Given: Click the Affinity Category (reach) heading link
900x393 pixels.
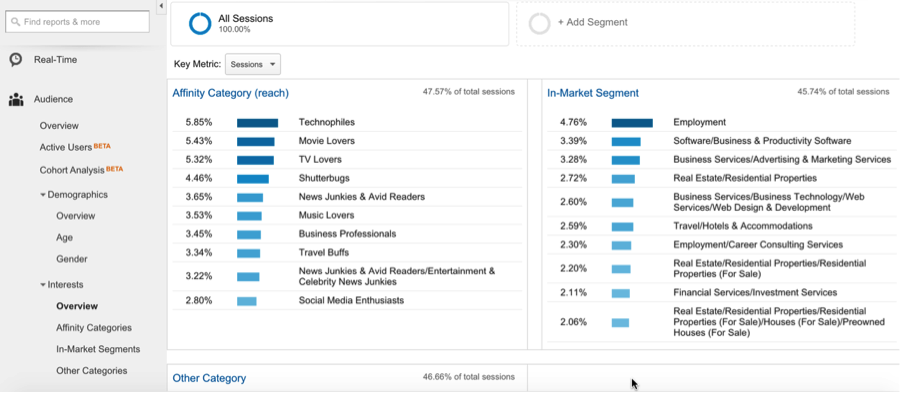Looking at the screenshot, I should pyautogui.click(x=231, y=94).
